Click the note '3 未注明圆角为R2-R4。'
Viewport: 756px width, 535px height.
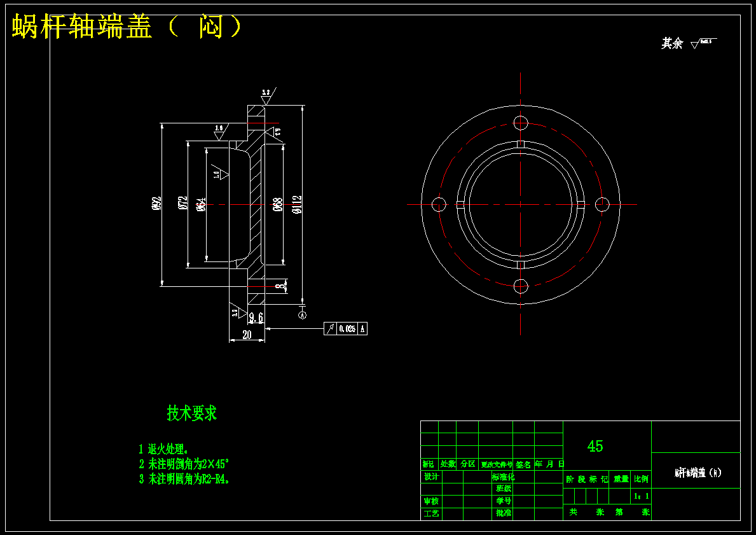[184, 479]
